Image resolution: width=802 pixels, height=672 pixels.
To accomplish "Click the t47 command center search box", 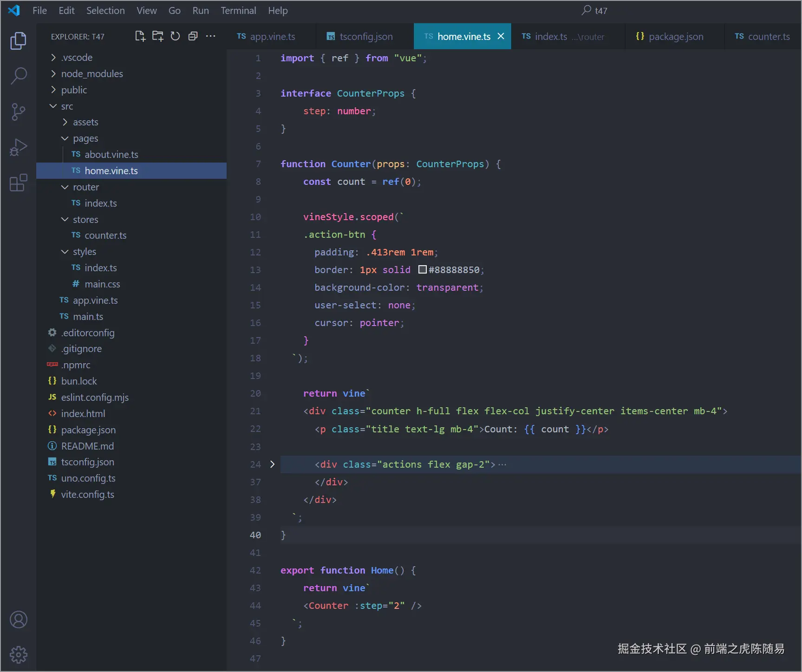I will [594, 10].
